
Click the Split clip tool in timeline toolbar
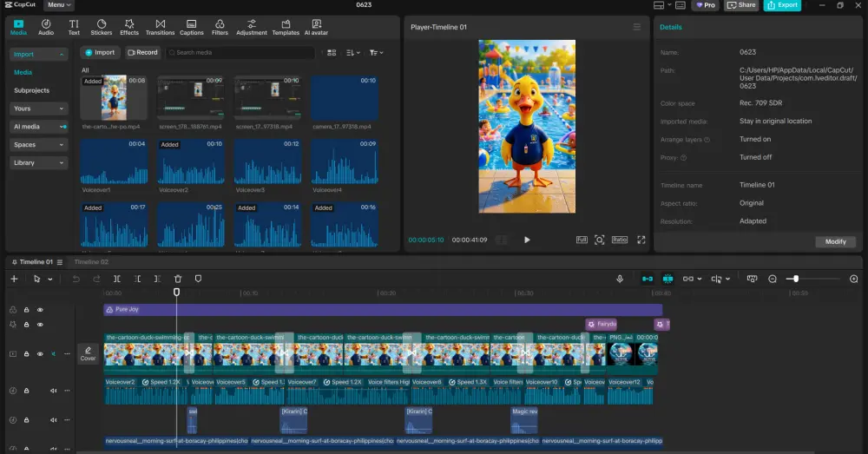click(x=117, y=279)
